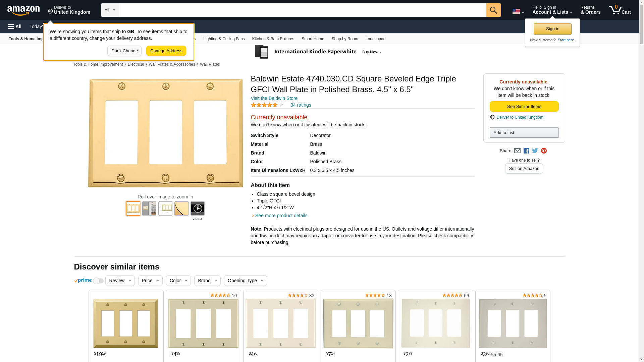
Task: Open the country flag language selector
Action: pos(518,11)
